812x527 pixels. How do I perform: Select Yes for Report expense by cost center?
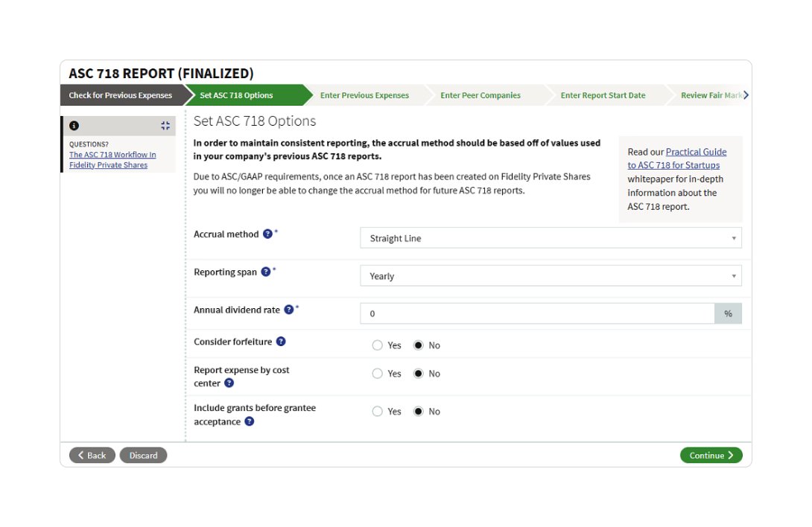point(377,374)
